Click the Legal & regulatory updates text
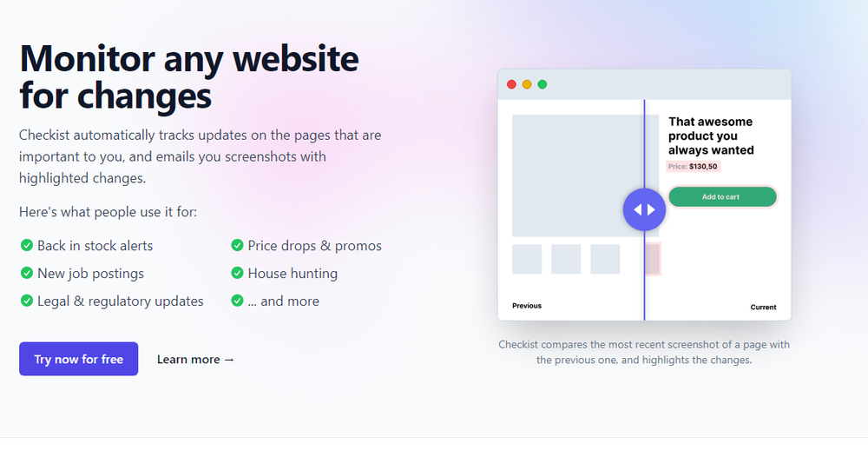This screenshot has height=457, width=868. (120, 301)
